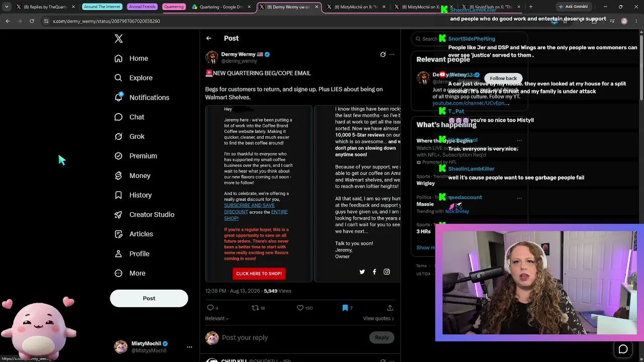Click the Facebook icon in email image

374,272
